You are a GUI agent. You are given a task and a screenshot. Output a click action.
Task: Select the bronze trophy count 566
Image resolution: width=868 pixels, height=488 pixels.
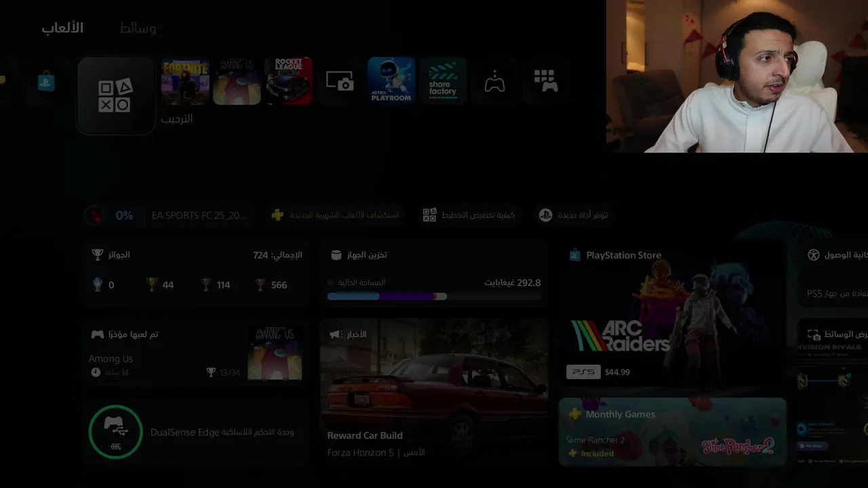point(271,285)
